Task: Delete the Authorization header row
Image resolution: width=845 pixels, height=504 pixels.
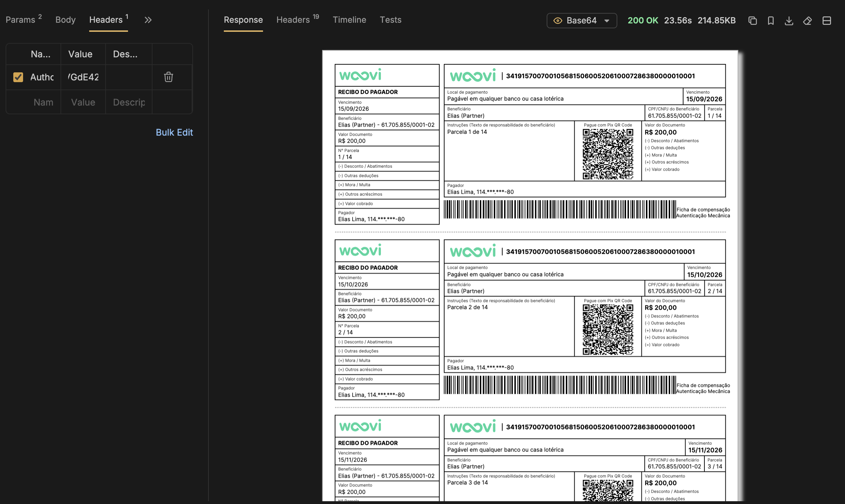Action: 169,77
